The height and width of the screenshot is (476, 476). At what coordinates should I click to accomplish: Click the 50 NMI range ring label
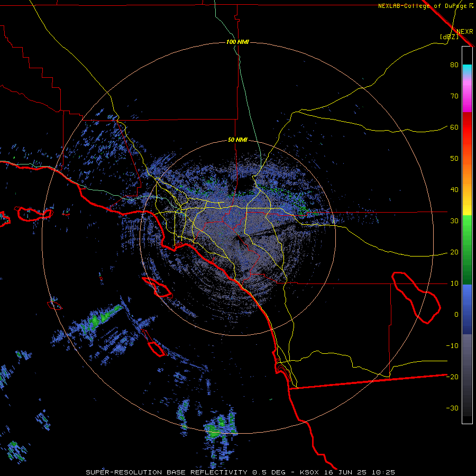(237, 140)
